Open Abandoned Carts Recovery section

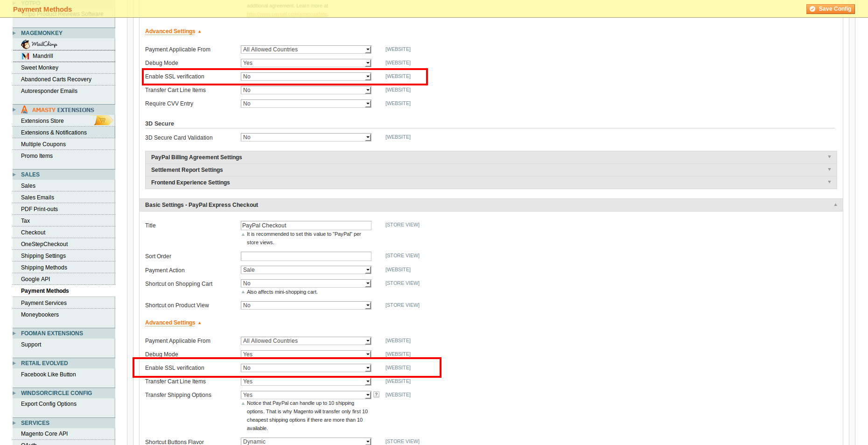point(56,79)
